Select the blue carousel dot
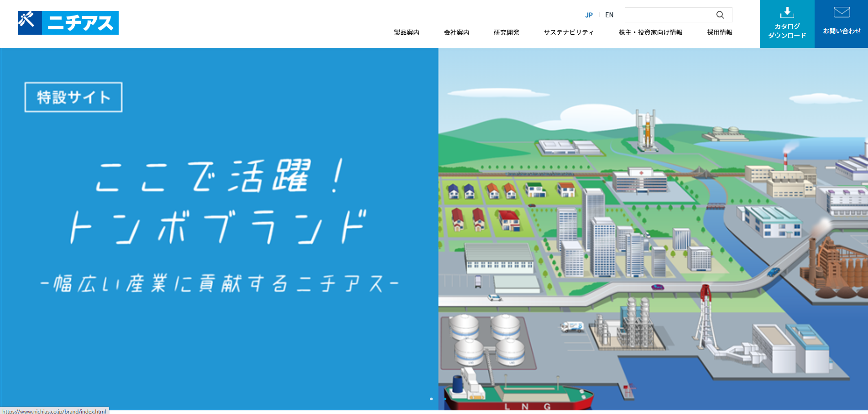The width and height of the screenshot is (868, 414). 445,399
